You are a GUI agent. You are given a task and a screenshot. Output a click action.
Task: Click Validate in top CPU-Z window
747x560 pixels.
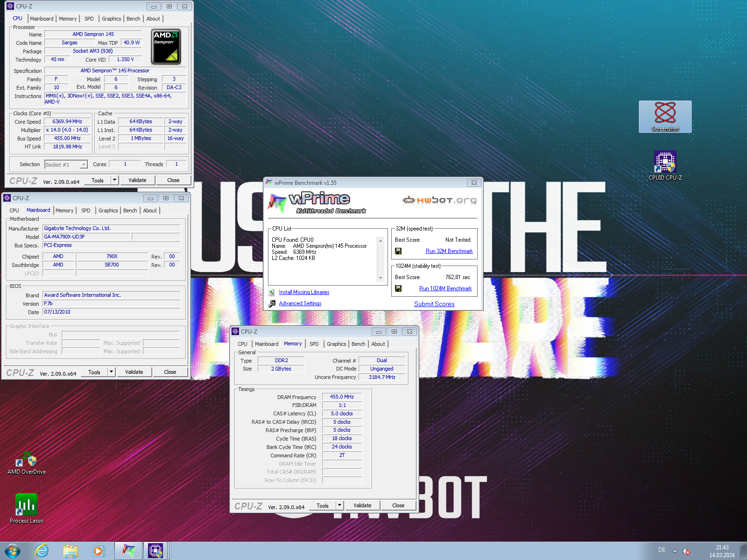pos(137,180)
